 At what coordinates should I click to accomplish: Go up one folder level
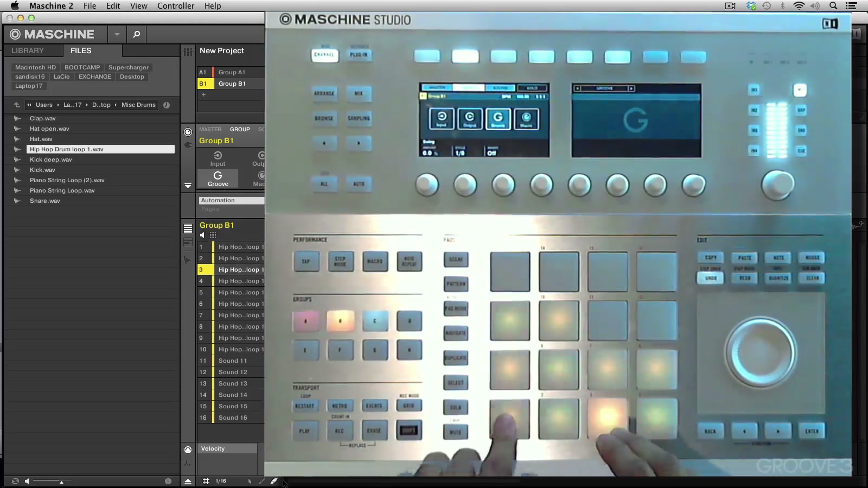coord(17,105)
